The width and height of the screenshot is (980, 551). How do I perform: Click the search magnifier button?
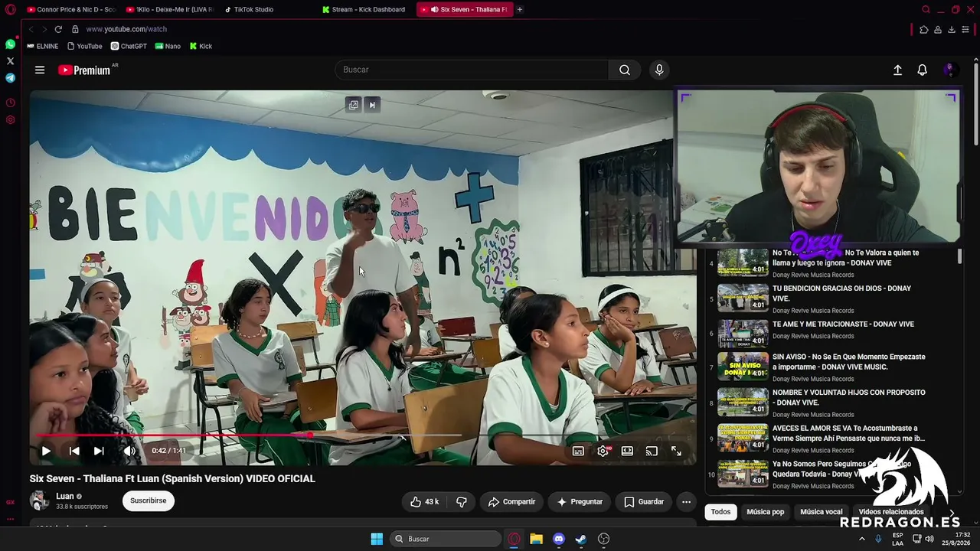(x=625, y=70)
